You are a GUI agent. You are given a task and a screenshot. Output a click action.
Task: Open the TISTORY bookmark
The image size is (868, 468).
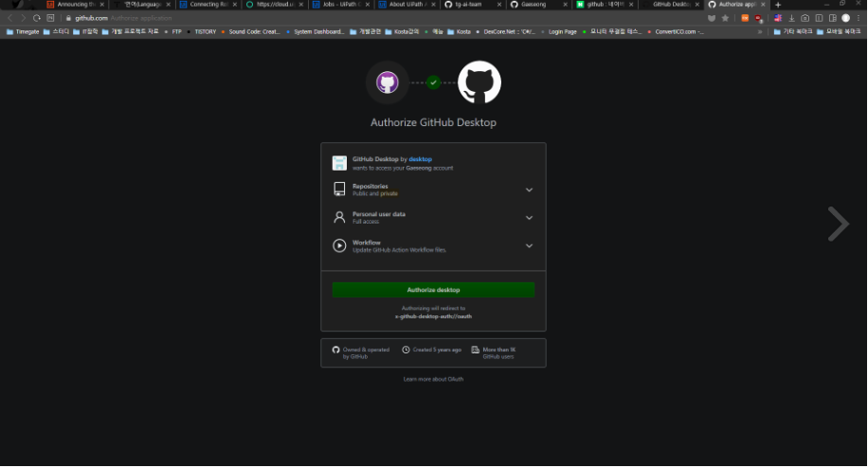(202, 31)
